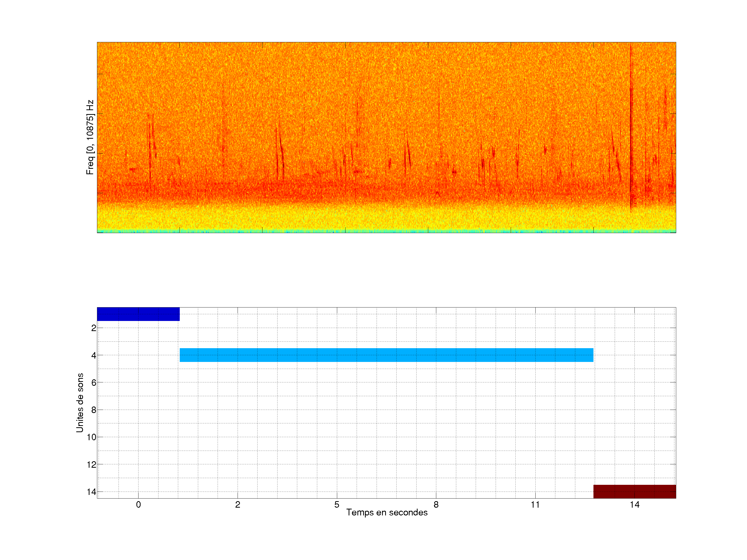Click the 'Temps en secondes' x-axis label
This screenshot has height=560, width=747.
pyautogui.click(x=387, y=512)
